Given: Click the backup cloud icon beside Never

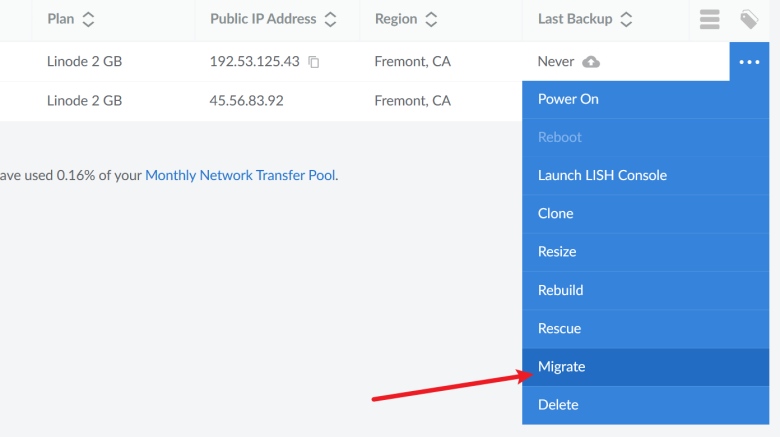Looking at the screenshot, I should pos(591,62).
